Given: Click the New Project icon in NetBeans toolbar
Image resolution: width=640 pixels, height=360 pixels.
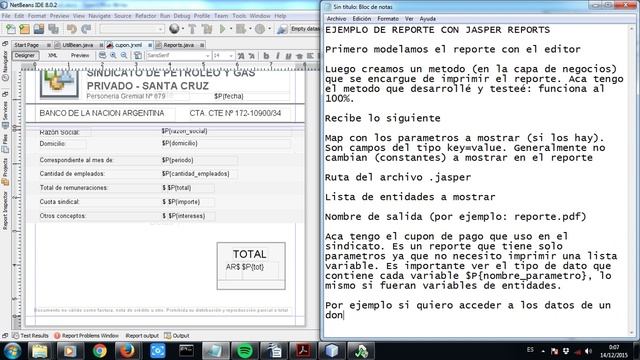Looking at the screenshot, I should pos(24,29).
